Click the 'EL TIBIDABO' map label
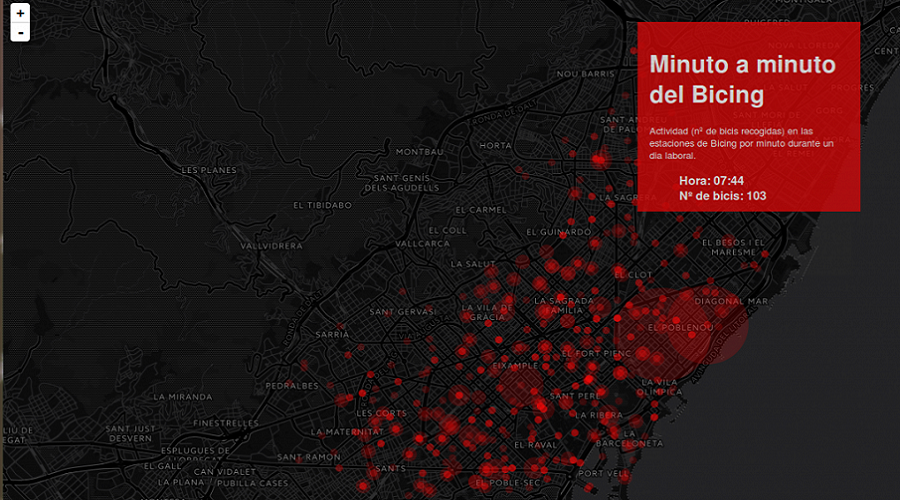Viewport: 900px width, 500px height. 323,205
